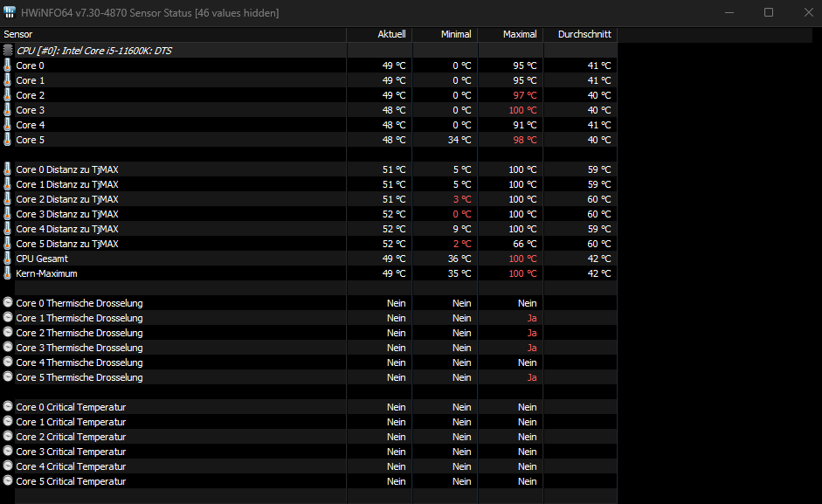Click thermometer icon beside Kern-Maximum
The height and width of the screenshot is (504, 822).
click(7, 273)
